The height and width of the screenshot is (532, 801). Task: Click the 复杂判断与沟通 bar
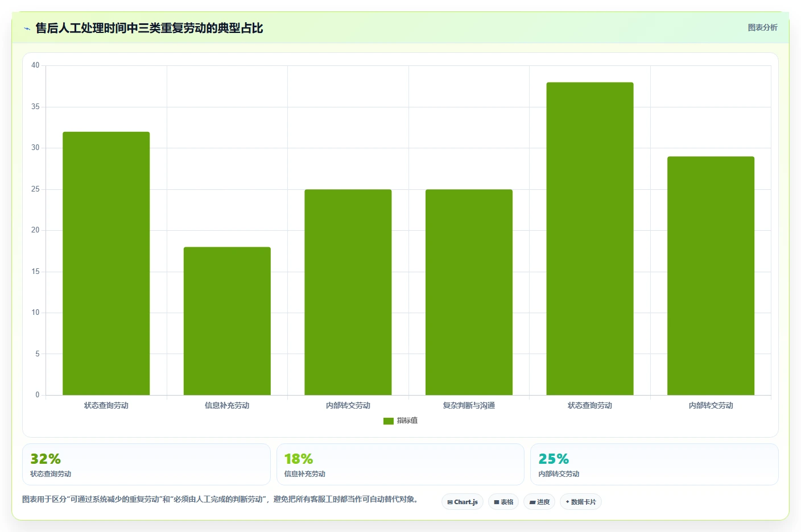coord(469,292)
